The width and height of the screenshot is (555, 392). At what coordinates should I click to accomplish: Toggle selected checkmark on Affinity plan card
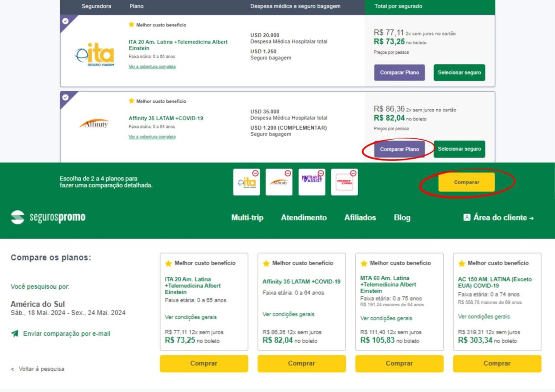[64, 97]
